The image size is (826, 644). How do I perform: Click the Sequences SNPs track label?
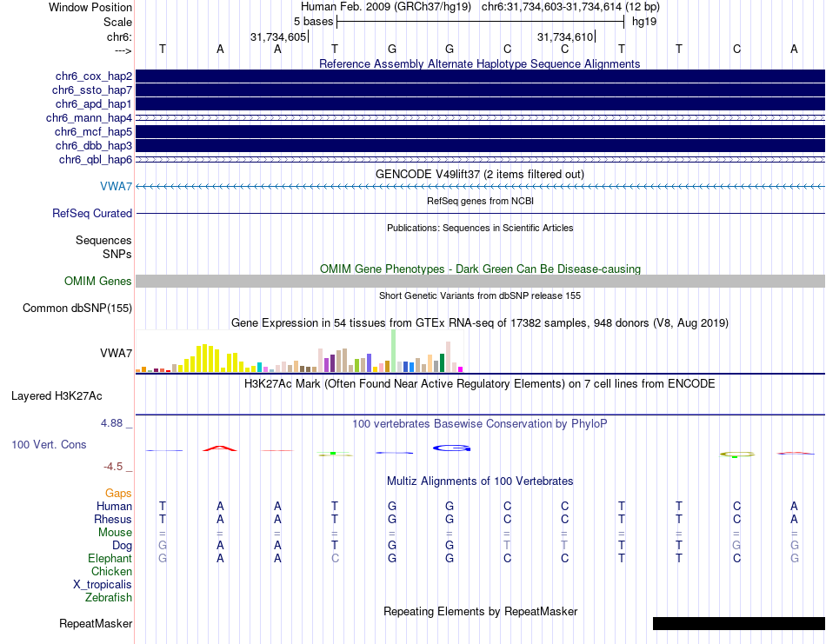click(x=103, y=247)
